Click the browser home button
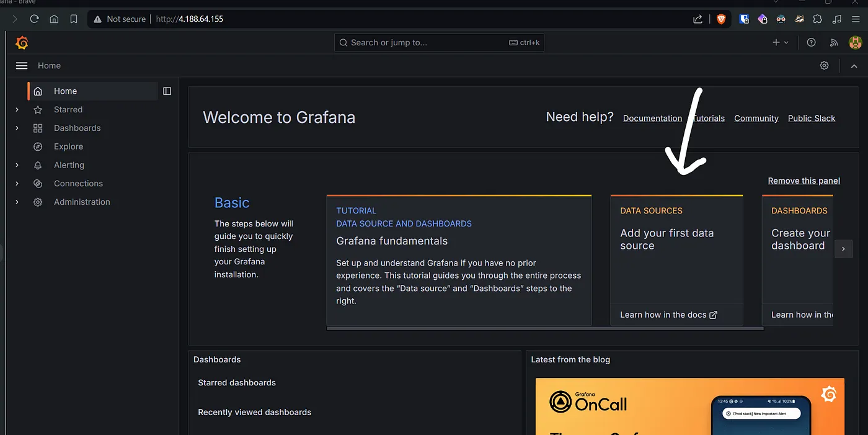The width and height of the screenshot is (868, 435). (x=54, y=19)
